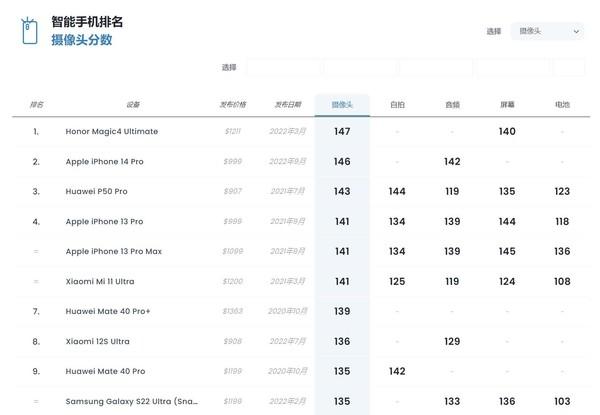Click the dropdown chevron arrow at top right
This screenshot has height=415, width=600.
pyautogui.click(x=576, y=32)
